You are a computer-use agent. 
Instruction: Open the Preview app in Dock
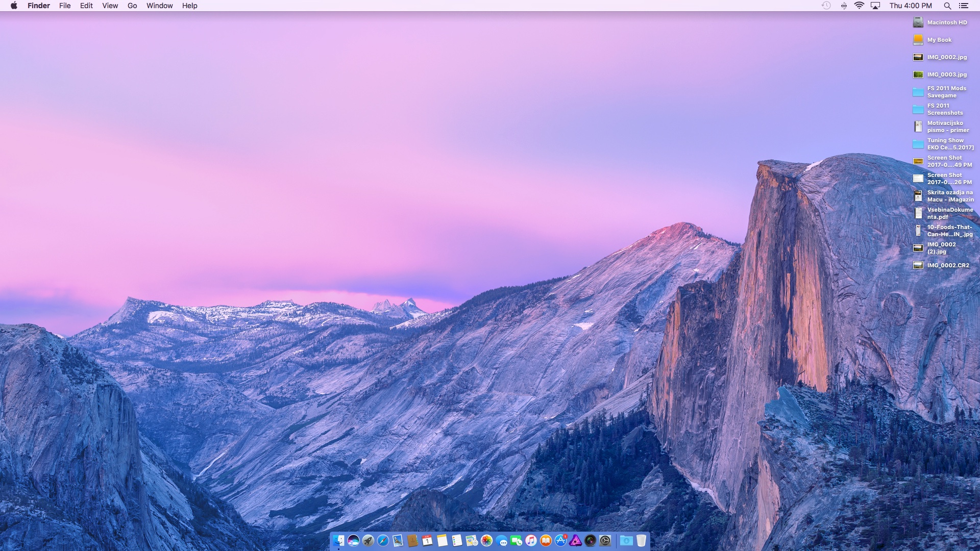(x=398, y=541)
